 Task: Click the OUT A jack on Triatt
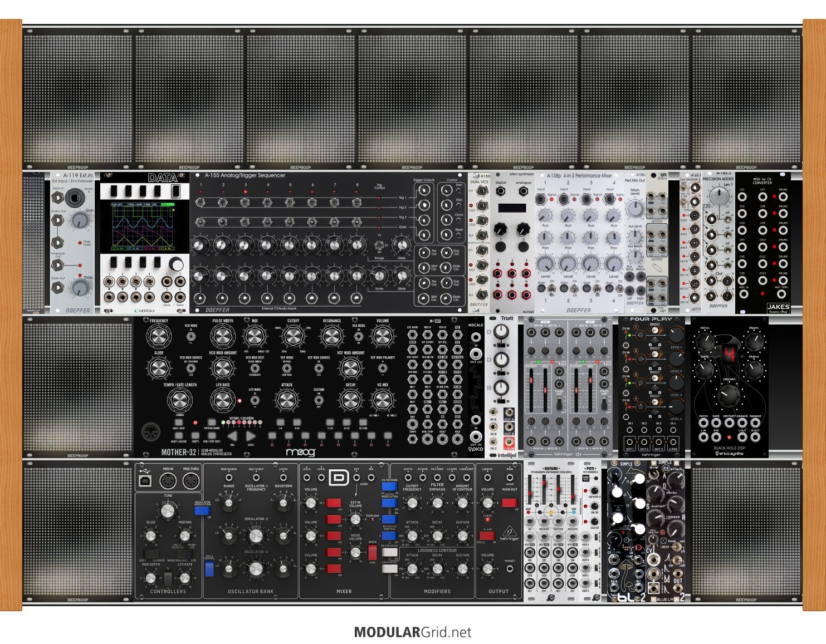pyautogui.click(x=509, y=412)
